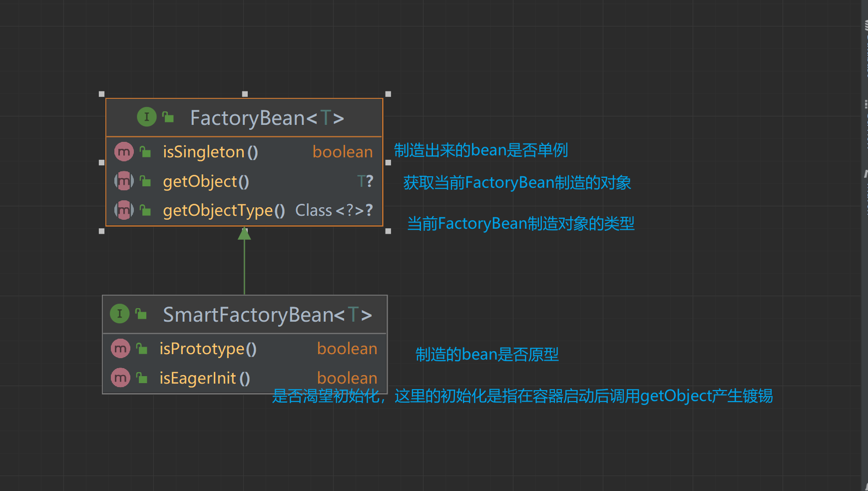The height and width of the screenshot is (491, 868).
Task: Select the isSingleton() method row
Action: (244, 152)
